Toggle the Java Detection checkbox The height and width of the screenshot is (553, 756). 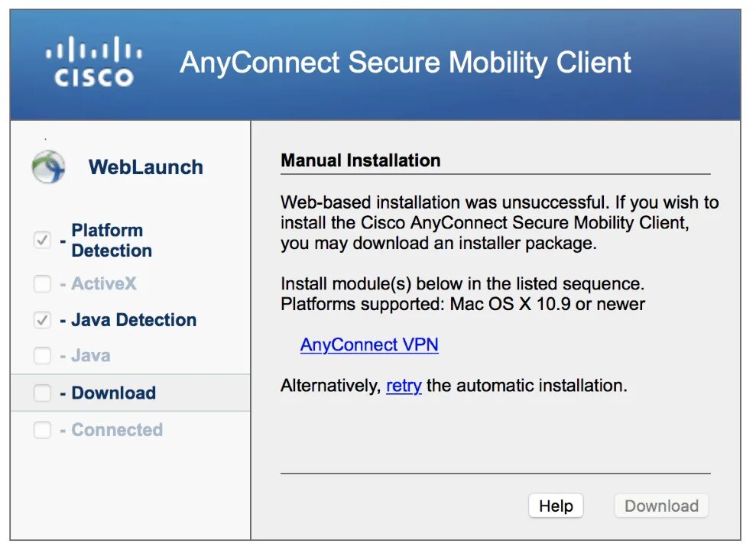[42, 320]
